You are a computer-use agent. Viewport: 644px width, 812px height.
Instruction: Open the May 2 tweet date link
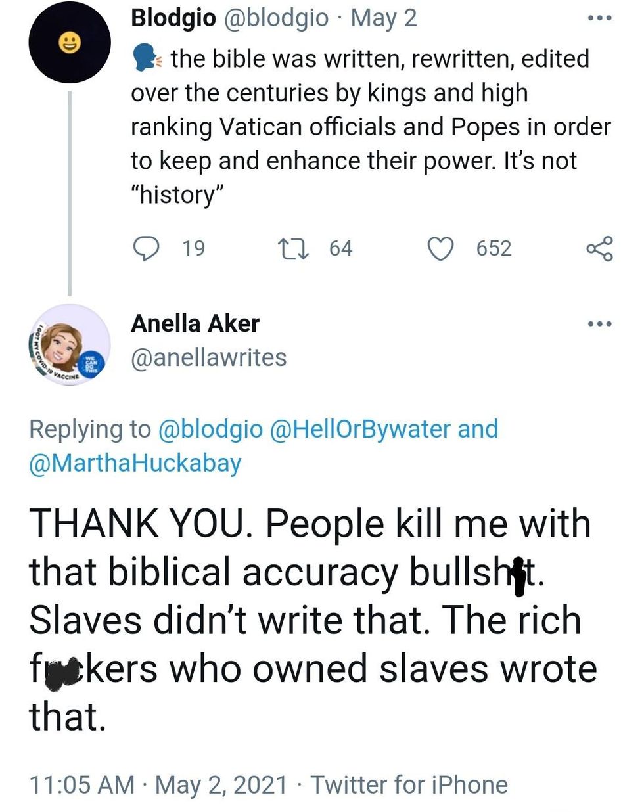click(384, 18)
